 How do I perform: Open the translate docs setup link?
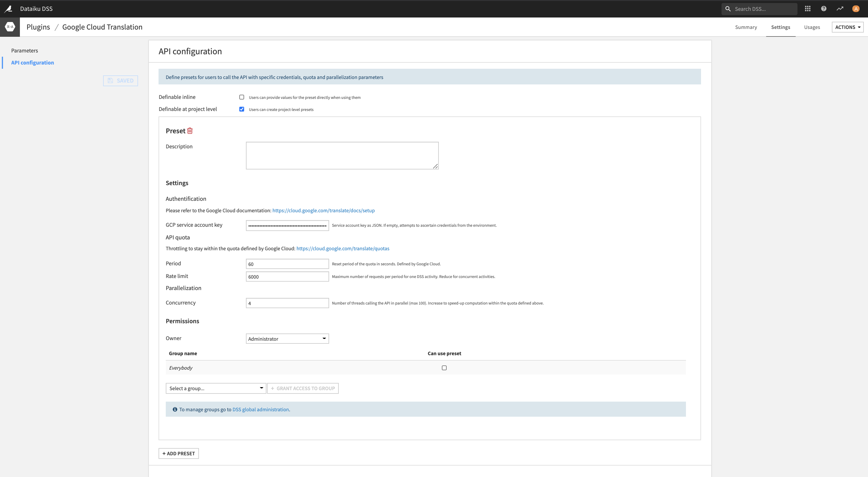[x=323, y=210]
